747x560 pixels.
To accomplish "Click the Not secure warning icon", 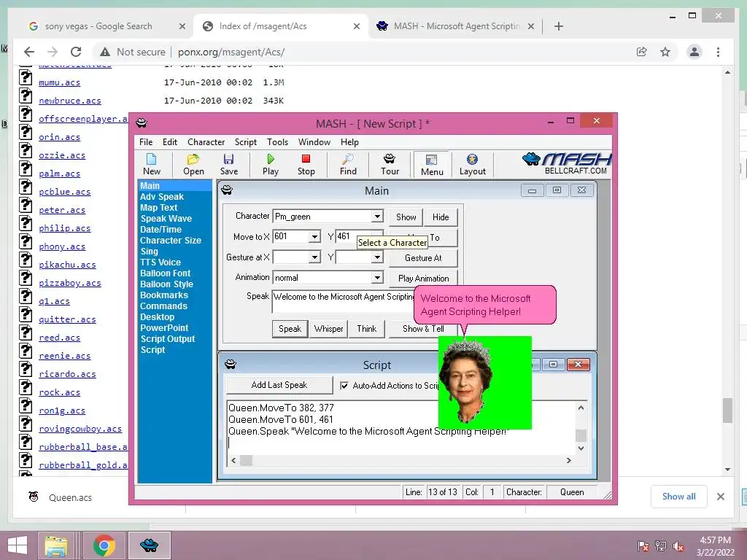I will pyautogui.click(x=105, y=52).
